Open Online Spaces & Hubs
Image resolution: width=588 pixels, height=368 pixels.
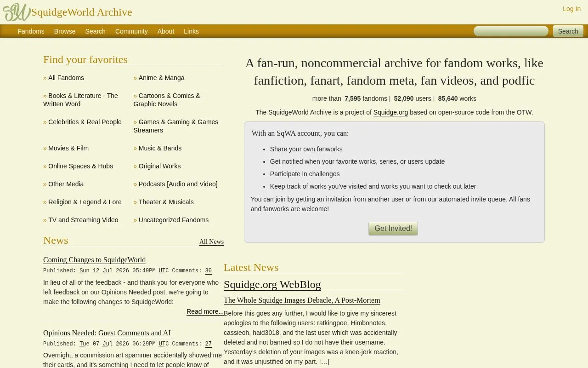tap(80, 166)
